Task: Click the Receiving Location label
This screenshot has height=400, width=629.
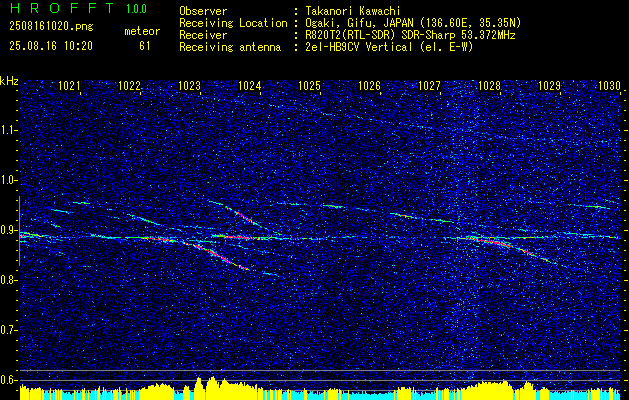Action: (x=233, y=23)
